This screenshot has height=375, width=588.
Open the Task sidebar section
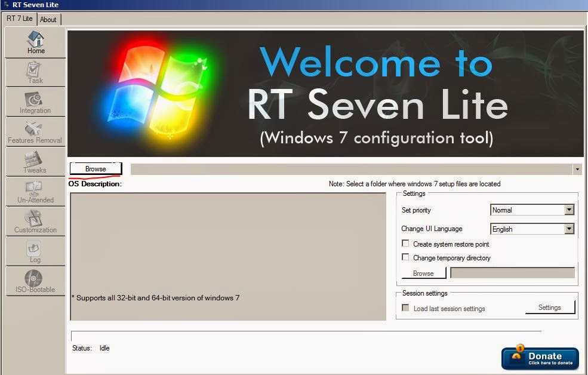click(x=35, y=73)
